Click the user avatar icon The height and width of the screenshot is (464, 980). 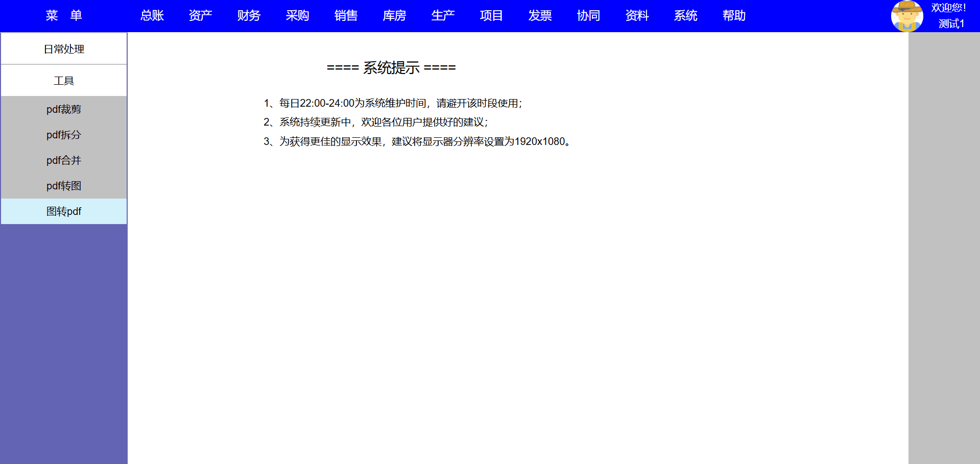(906, 16)
